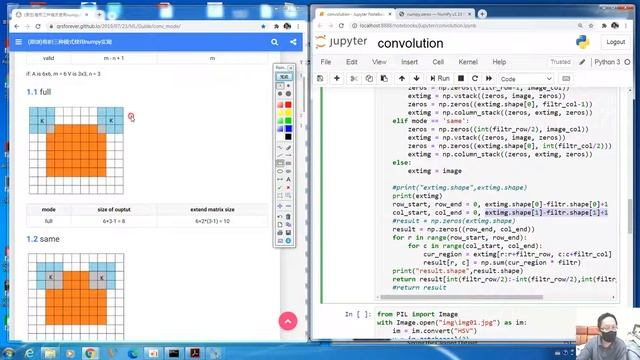Interrupt the kernel with the stop icon
The image size is (640, 360).
461,78
